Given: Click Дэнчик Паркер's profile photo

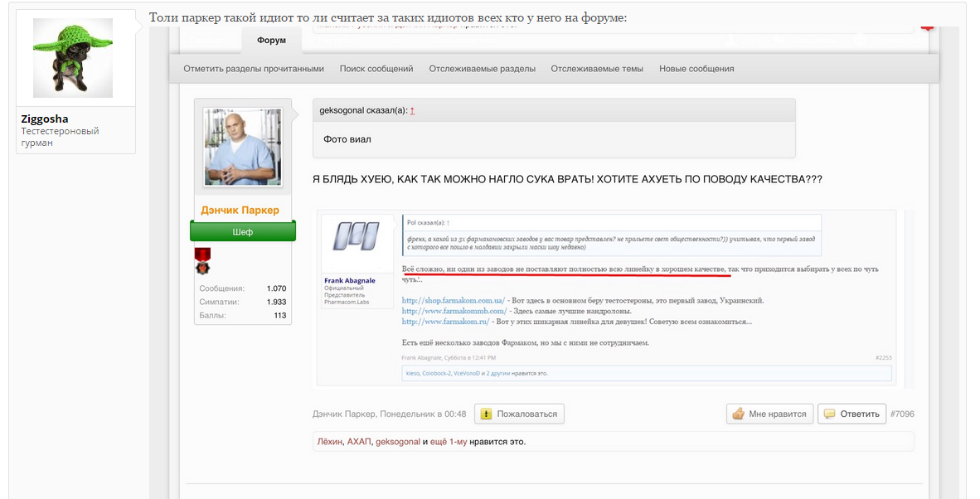Looking at the screenshot, I should tap(242, 148).
